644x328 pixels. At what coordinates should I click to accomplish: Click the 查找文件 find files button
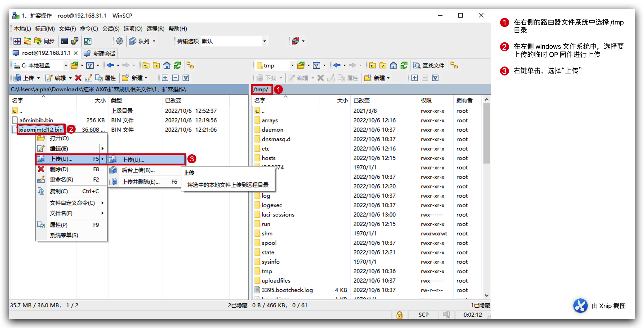pyautogui.click(x=429, y=66)
